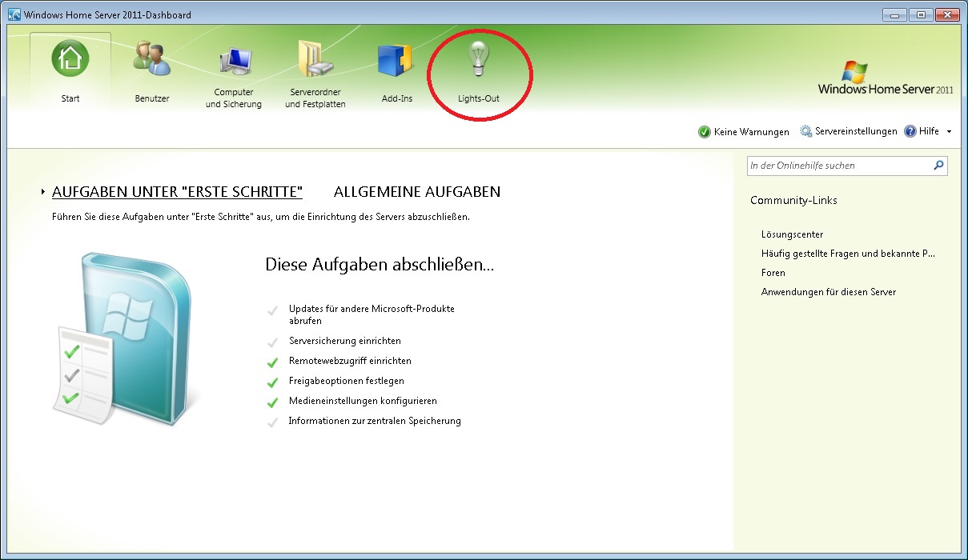Click the grey checkmark beside Serversicherung einrichten
This screenshot has width=968, height=560.
tap(273, 342)
